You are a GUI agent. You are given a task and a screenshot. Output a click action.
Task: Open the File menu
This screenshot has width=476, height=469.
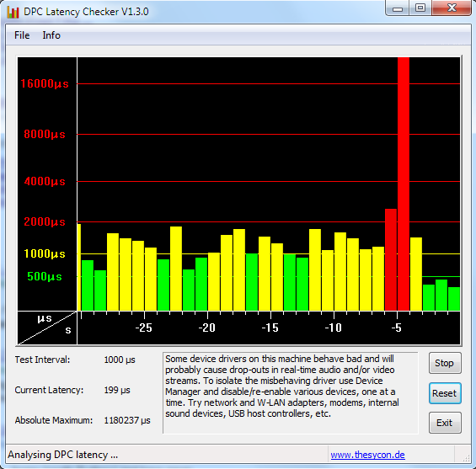(22, 35)
